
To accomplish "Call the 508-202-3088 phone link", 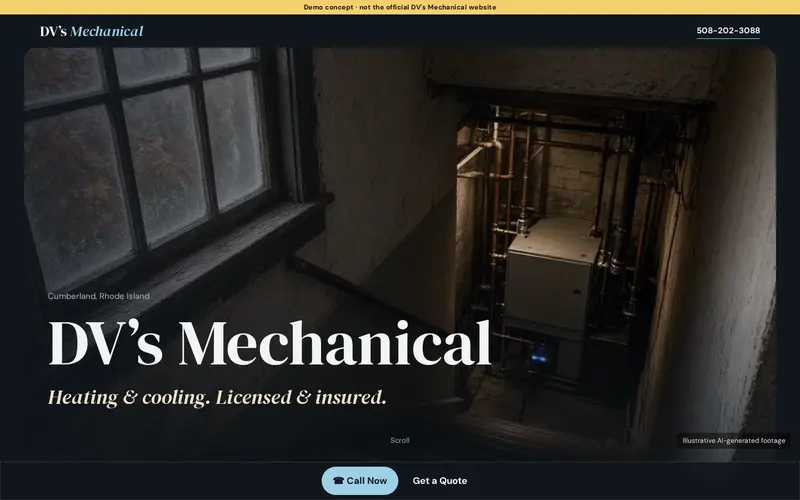I will (728, 31).
